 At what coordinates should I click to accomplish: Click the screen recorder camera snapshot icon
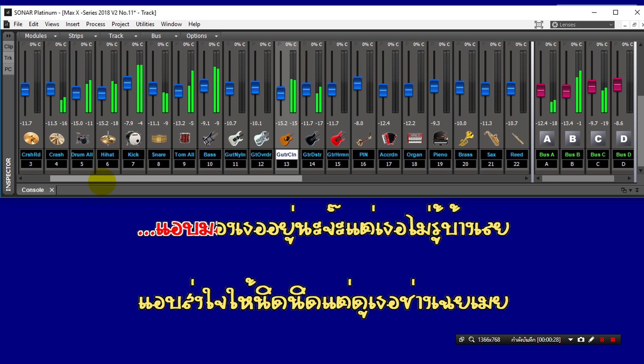point(581,340)
